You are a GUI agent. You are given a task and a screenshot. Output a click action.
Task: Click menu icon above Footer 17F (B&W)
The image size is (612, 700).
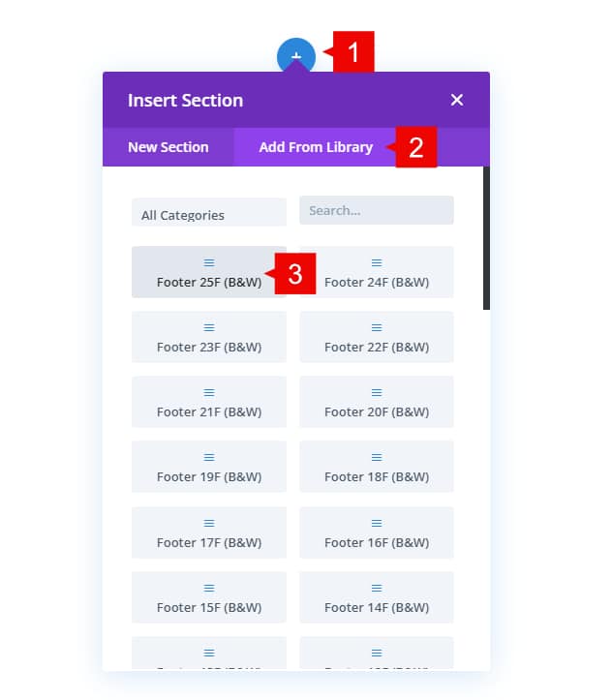209,523
